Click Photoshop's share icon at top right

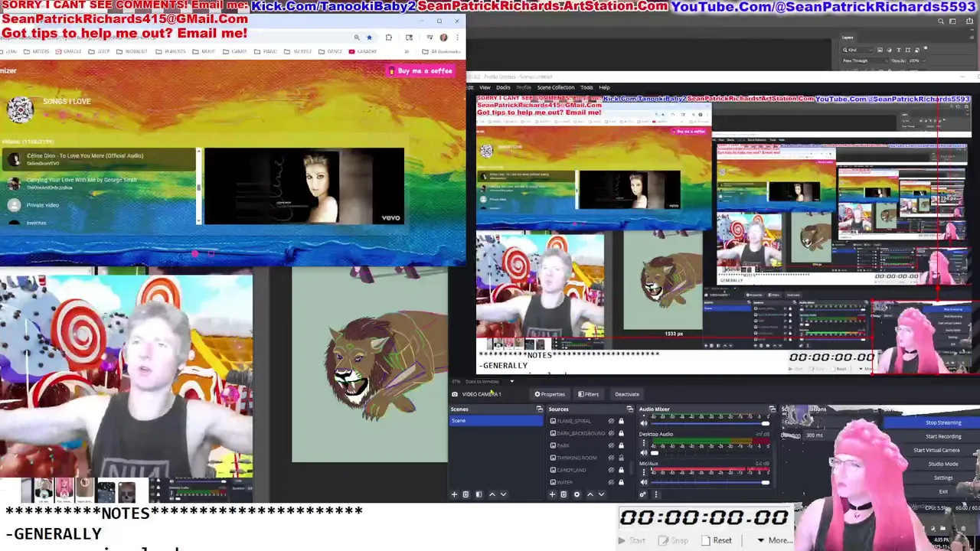tap(969, 21)
